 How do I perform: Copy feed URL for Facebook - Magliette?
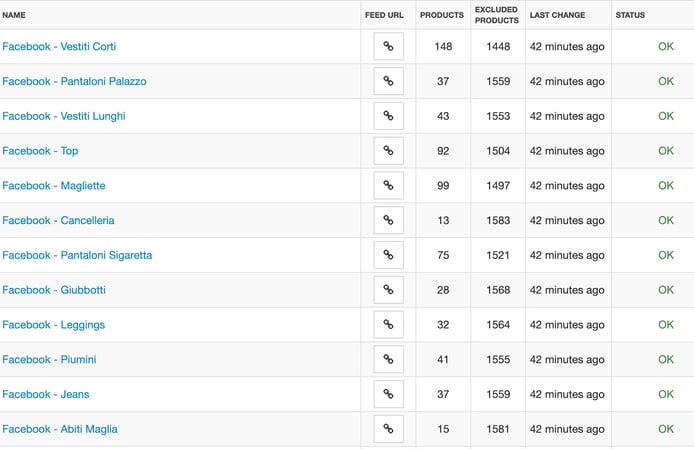click(388, 186)
